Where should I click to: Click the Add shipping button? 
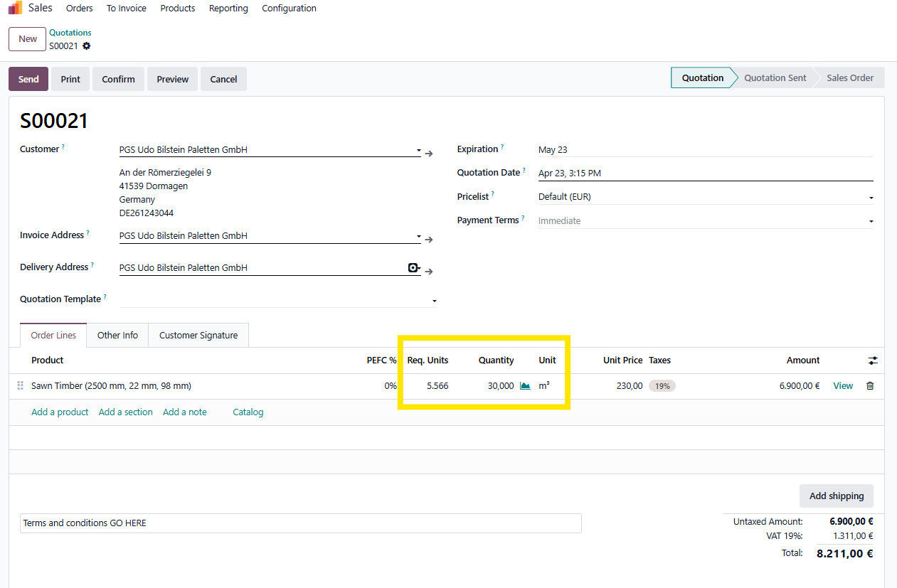836,496
